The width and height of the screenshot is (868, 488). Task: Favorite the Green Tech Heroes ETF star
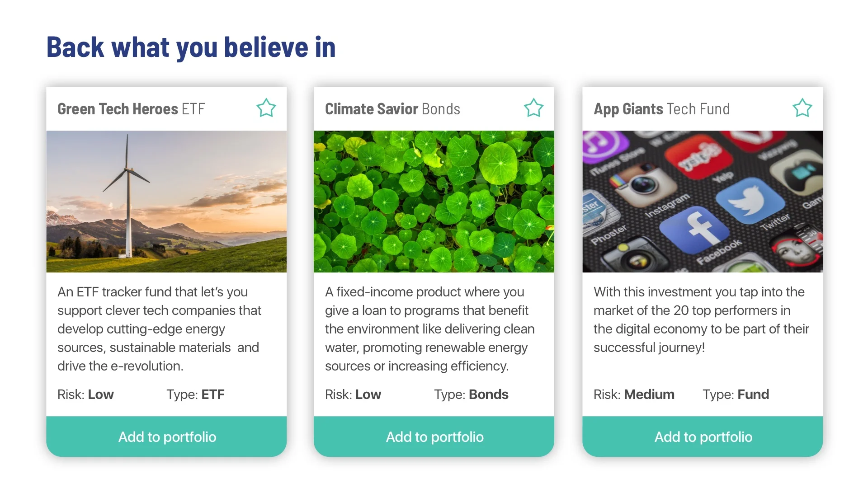point(266,108)
